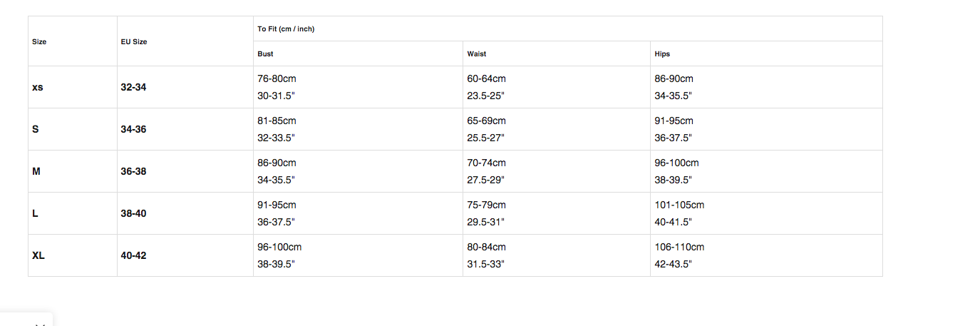Click EU size 40-42 cell
This screenshot has height=326, width=980.
point(134,255)
